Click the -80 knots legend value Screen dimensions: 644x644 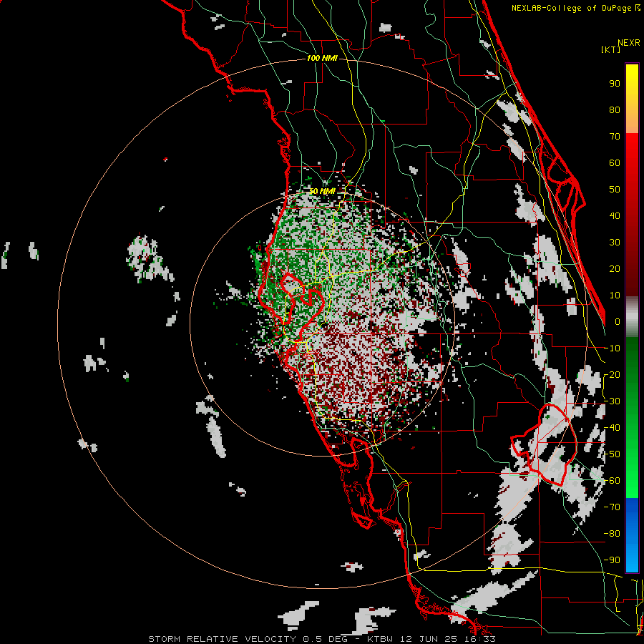(612, 534)
